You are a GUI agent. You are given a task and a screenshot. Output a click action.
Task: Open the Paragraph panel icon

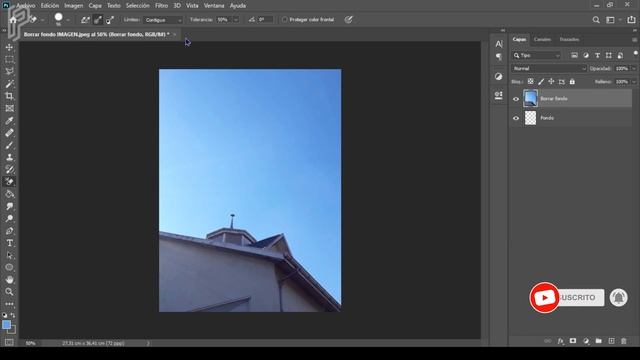(x=499, y=57)
